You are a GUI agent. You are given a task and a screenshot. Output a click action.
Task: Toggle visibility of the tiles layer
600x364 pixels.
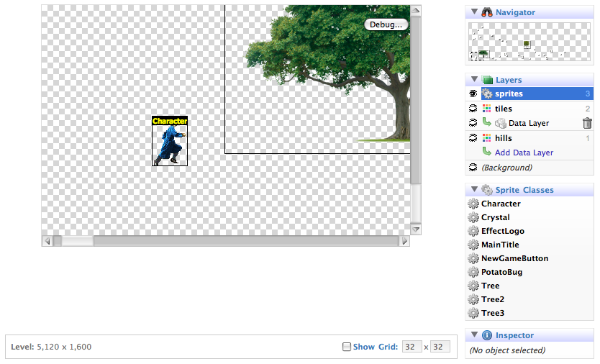473,109
